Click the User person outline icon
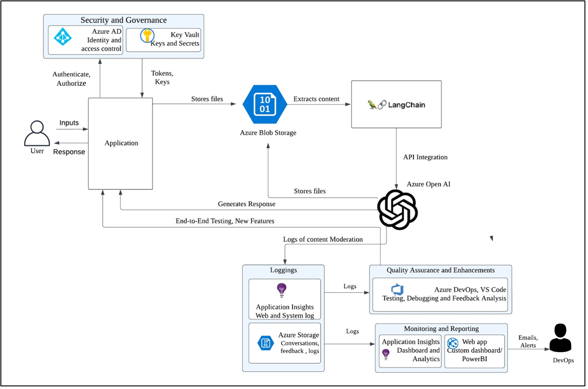 coord(37,133)
